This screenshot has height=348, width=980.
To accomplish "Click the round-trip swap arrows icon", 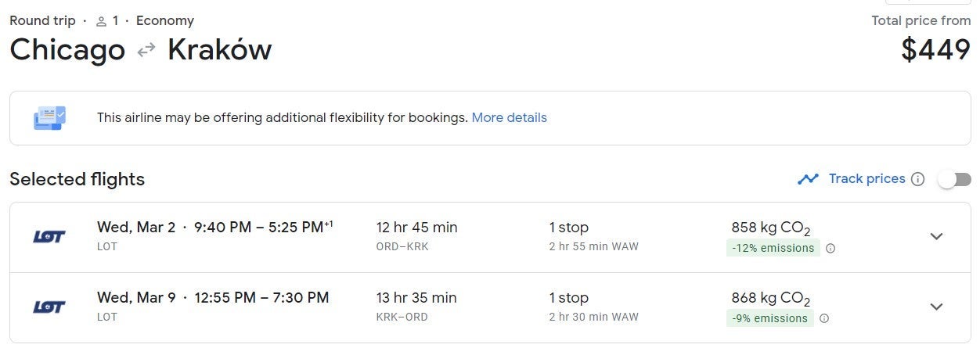I will click(x=146, y=51).
